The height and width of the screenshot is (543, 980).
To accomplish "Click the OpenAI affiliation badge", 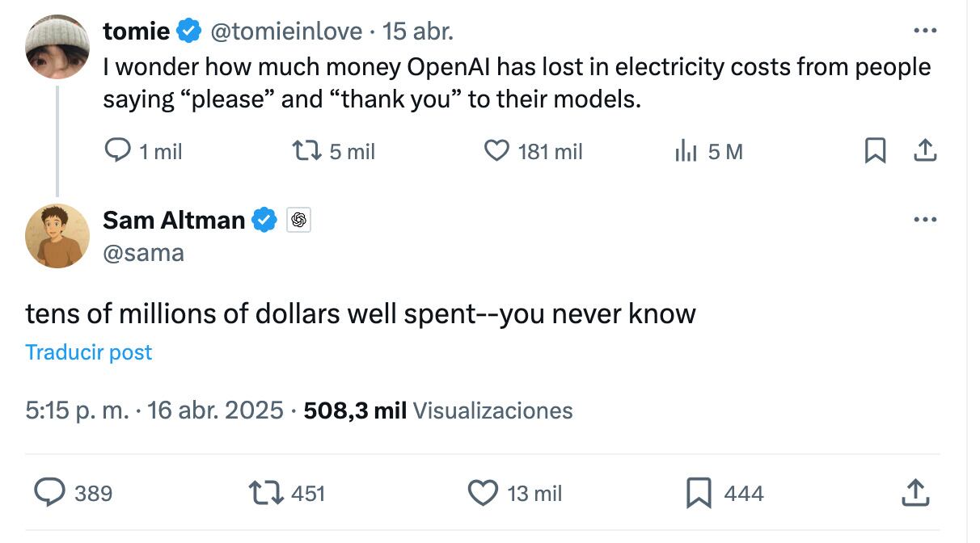I will [x=298, y=220].
